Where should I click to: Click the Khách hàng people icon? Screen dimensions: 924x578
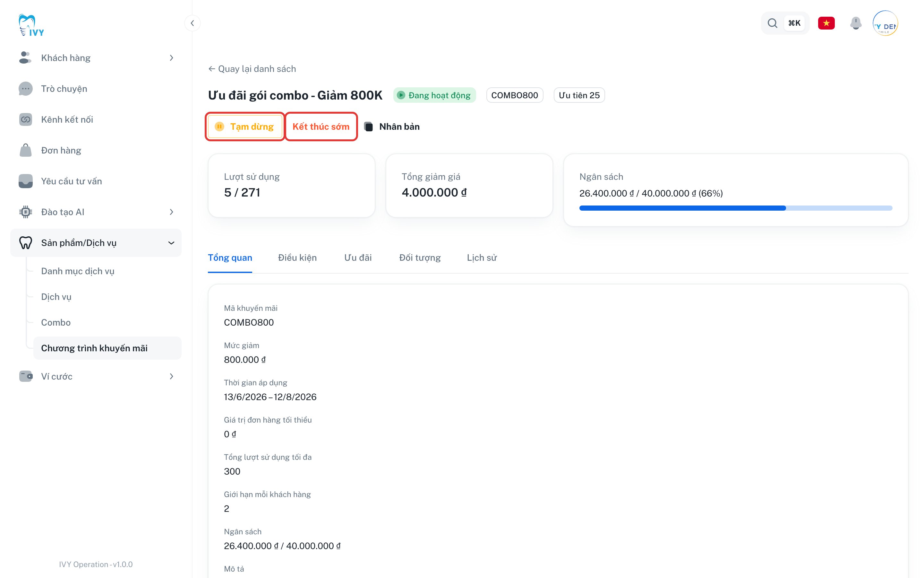(x=25, y=58)
